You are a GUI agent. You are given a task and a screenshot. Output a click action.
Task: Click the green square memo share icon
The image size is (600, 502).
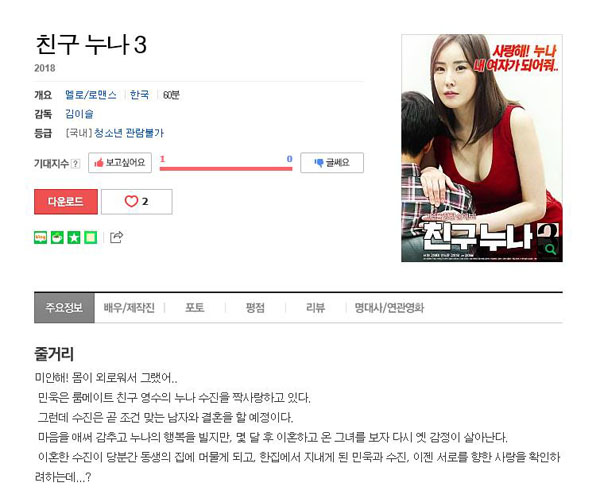(x=91, y=238)
